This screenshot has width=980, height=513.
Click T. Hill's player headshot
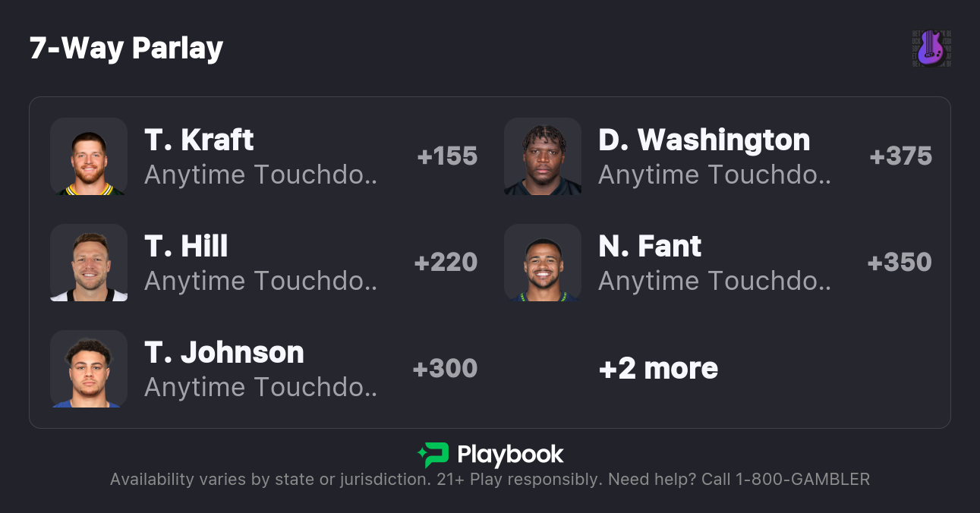click(89, 263)
